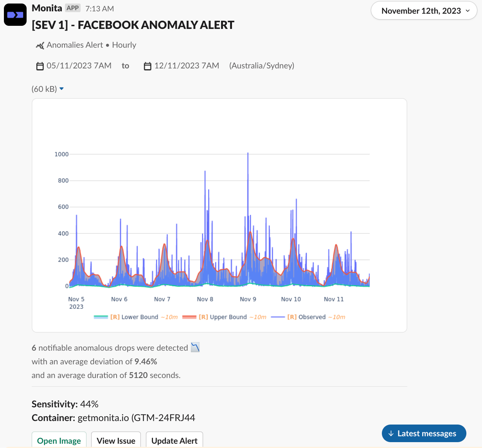
Task: Click the Monita app avatar icon
Action: (15, 14)
